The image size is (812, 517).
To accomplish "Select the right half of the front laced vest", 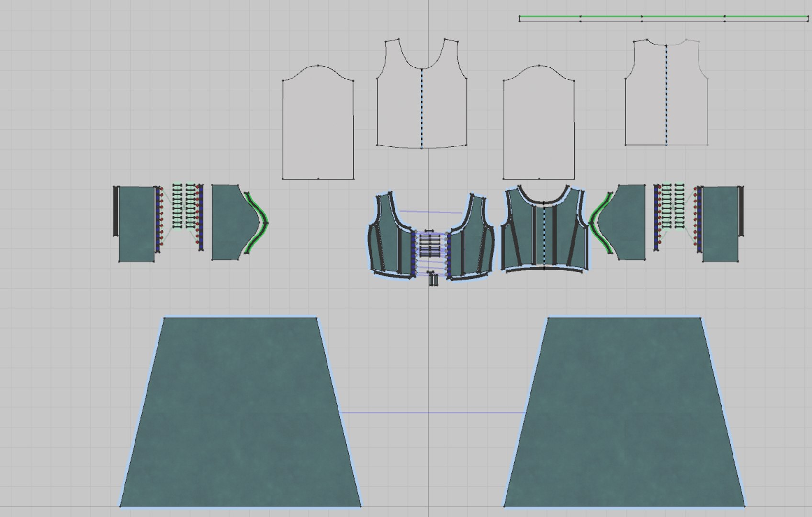I will pyautogui.click(x=472, y=237).
